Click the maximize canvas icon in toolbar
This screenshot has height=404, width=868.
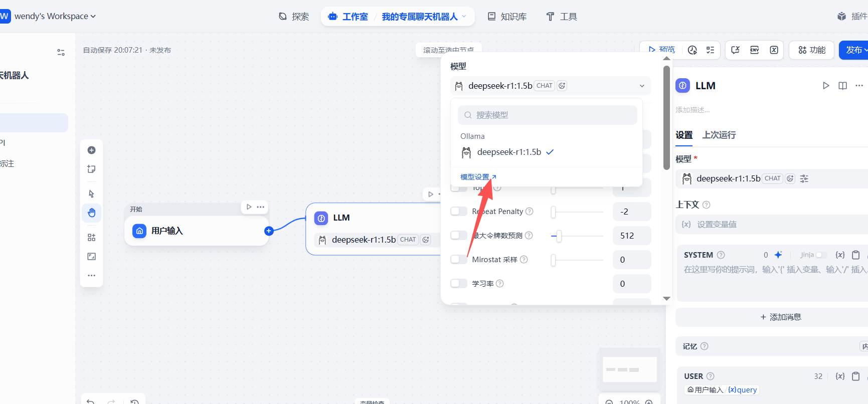[91, 257]
